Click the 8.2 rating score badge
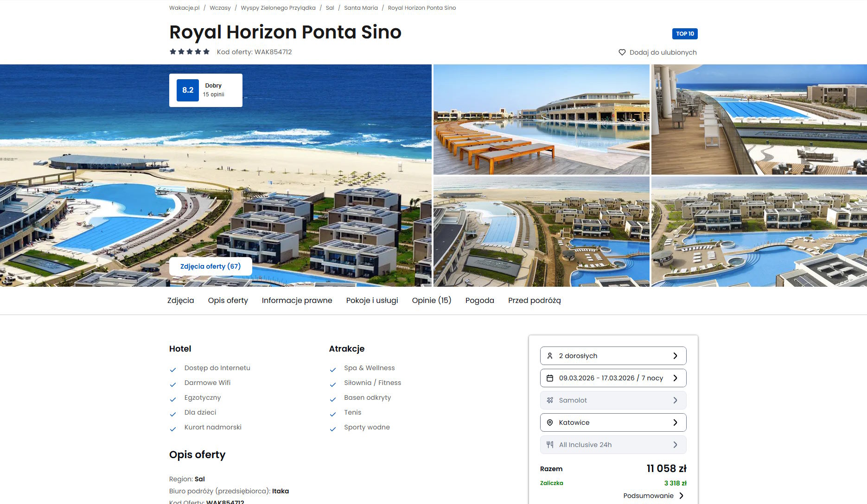Screen dimensions: 867x504 (x=188, y=90)
